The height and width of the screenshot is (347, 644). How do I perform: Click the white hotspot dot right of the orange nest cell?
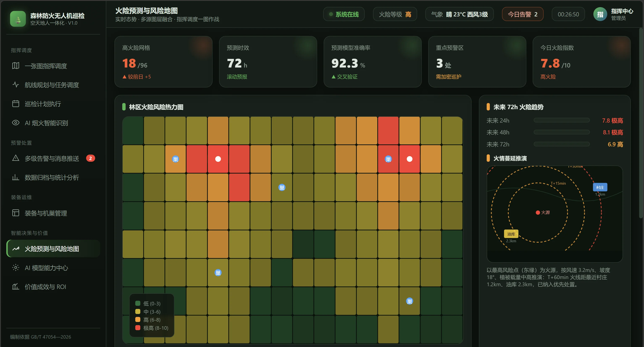click(218, 159)
